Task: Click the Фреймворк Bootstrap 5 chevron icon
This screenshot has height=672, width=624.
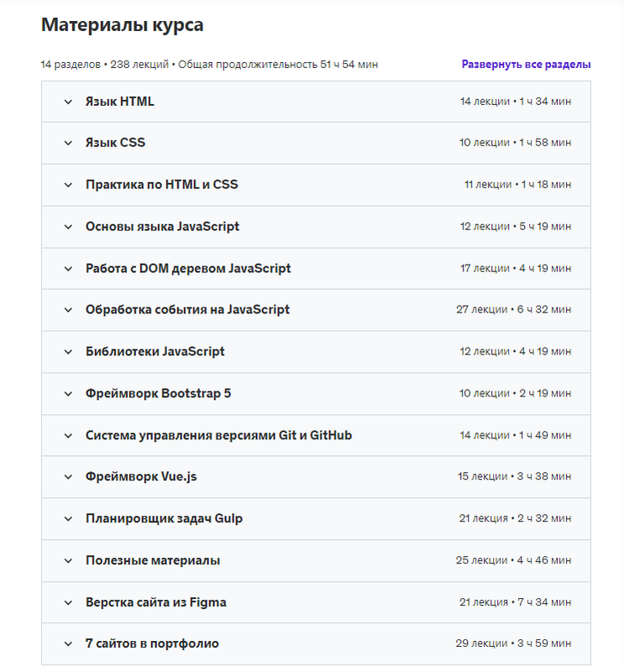Action: click(x=69, y=394)
